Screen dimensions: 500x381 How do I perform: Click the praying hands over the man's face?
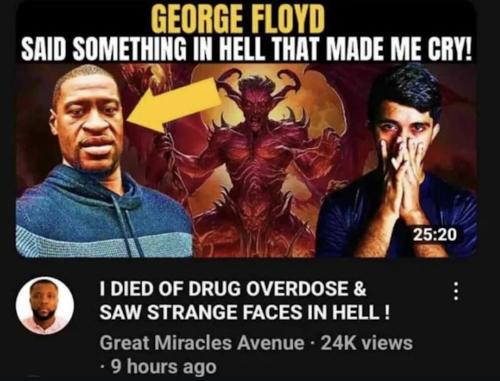(402, 173)
